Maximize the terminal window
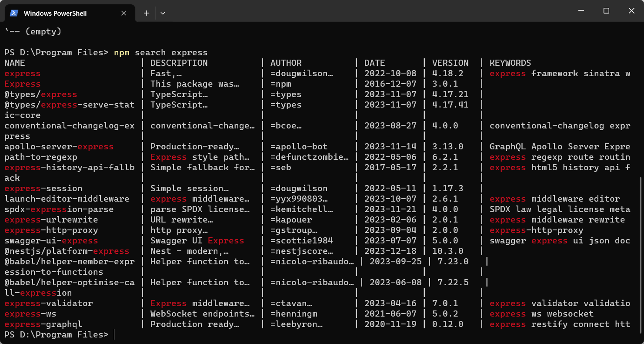644x344 pixels. tap(606, 11)
